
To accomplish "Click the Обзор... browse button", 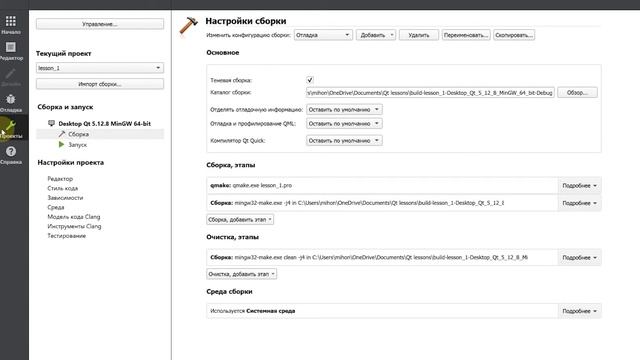I will pyautogui.click(x=577, y=93).
